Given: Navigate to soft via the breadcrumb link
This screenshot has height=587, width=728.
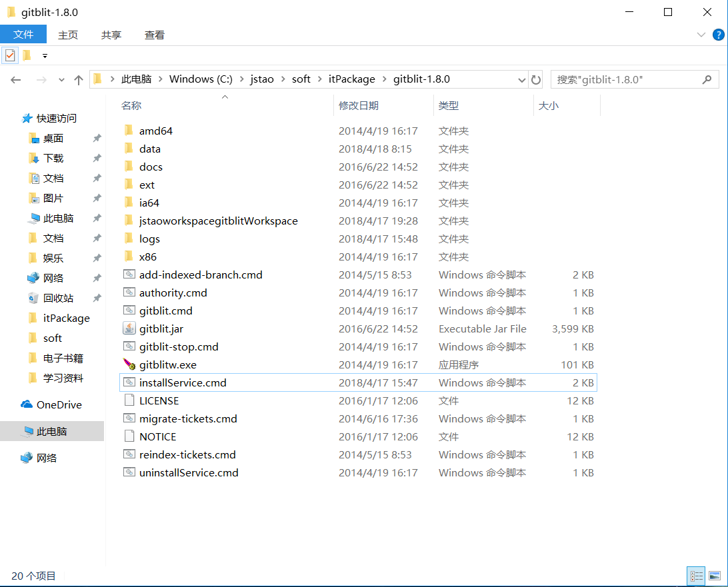Looking at the screenshot, I should click(x=301, y=79).
